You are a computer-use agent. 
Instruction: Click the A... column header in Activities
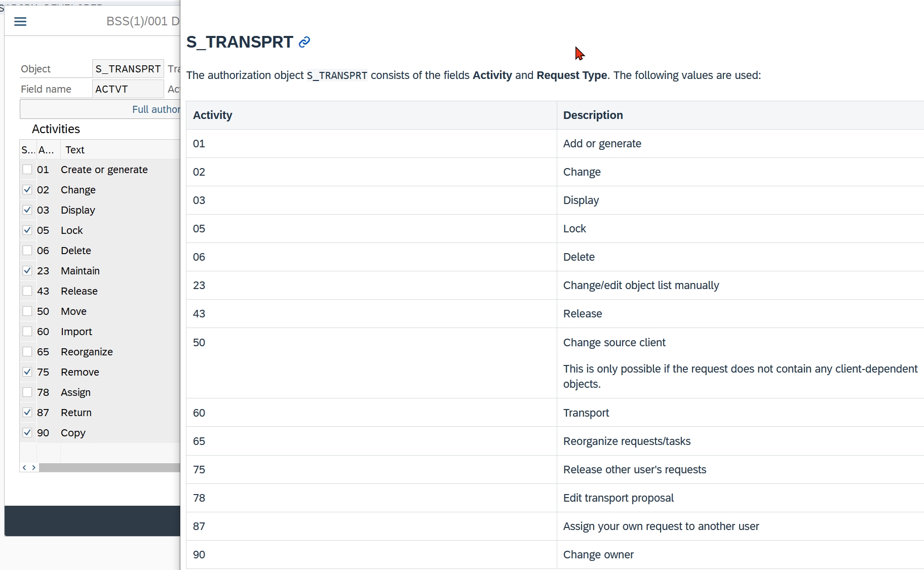pos(46,150)
